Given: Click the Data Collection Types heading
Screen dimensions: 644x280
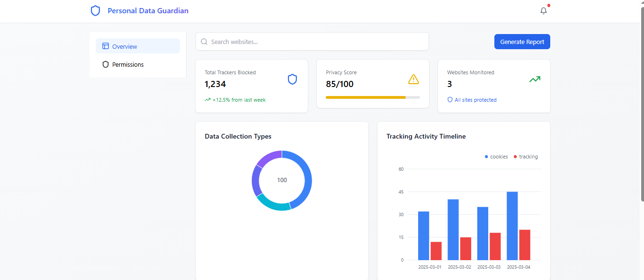Looking at the screenshot, I should (x=238, y=136).
